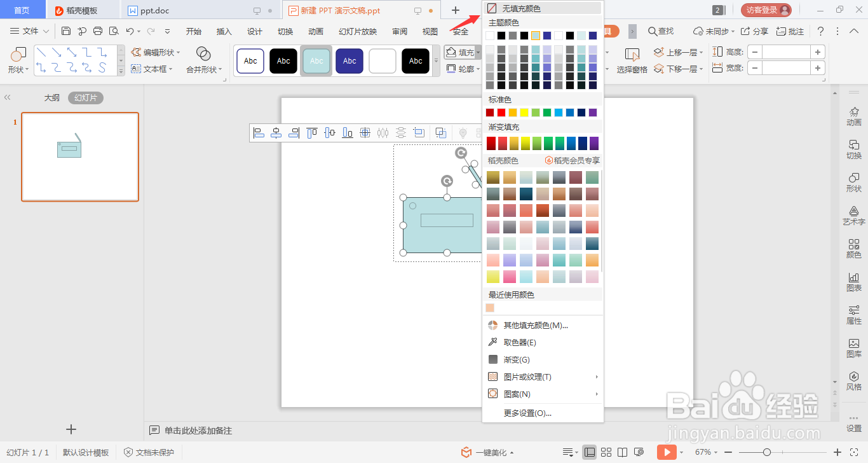The height and width of the screenshot is (463, 868).
Task: Open 颜色 in right sidebar
Action: pos(854,248)
